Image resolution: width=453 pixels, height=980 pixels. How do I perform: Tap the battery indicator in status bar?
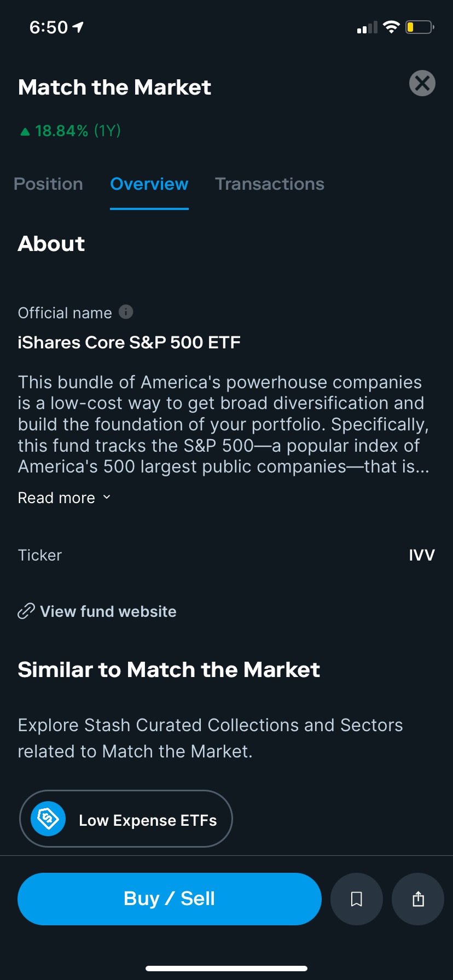click(x=420, y=27)
